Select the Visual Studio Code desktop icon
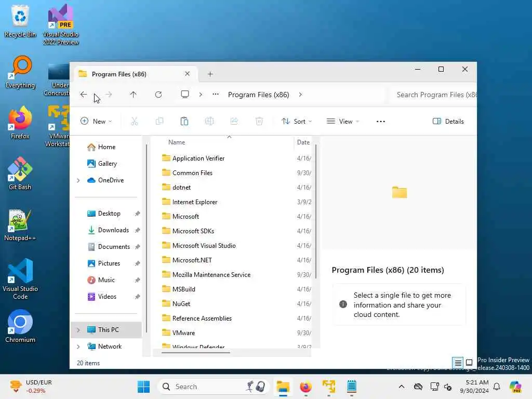The image size is (532, 399). pos(20,279)
